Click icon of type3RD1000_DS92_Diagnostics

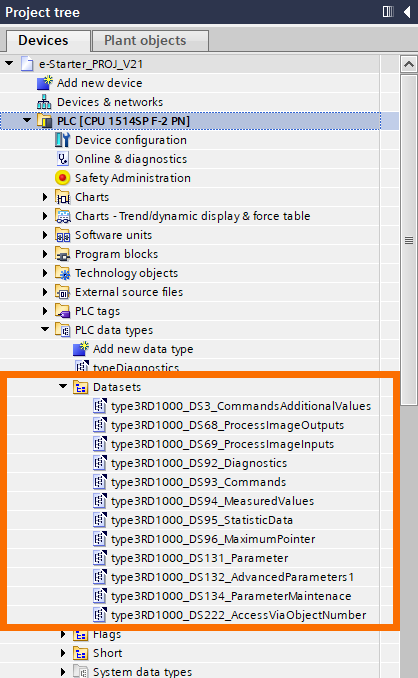[x=100, y=463]
